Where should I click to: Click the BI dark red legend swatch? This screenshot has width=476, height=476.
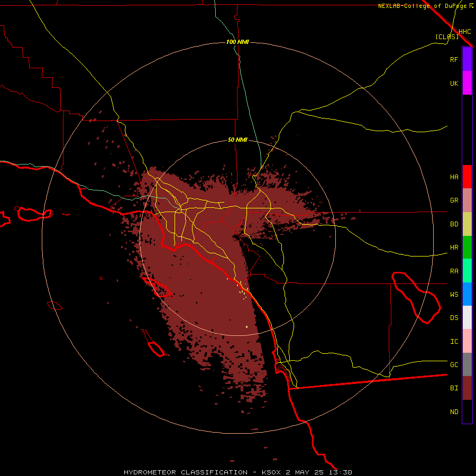467,388
